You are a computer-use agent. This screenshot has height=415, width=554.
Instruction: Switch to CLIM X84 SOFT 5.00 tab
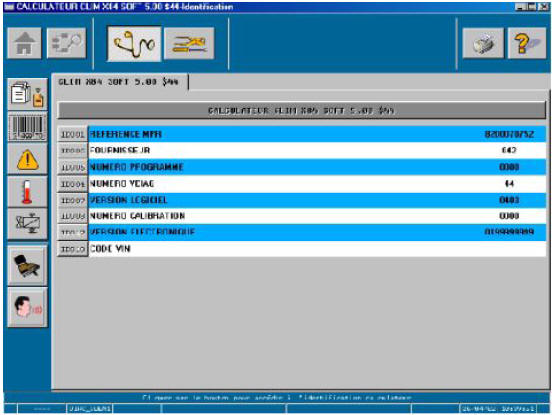tap(120, 82)
